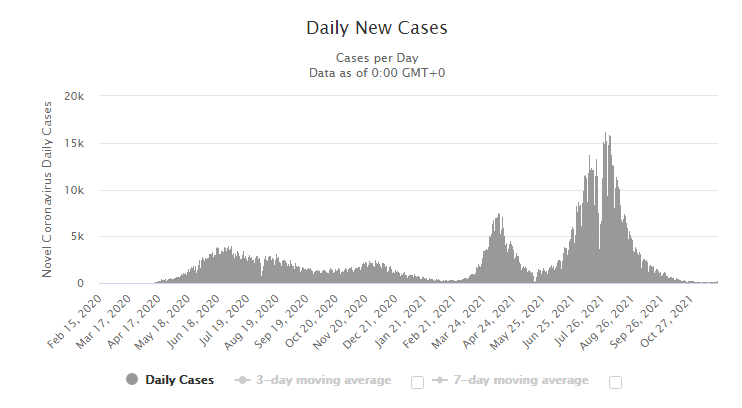Tick the 7-day moving average checkbox
The width and height of the screenshot is (742, 408).
point(616,381)
